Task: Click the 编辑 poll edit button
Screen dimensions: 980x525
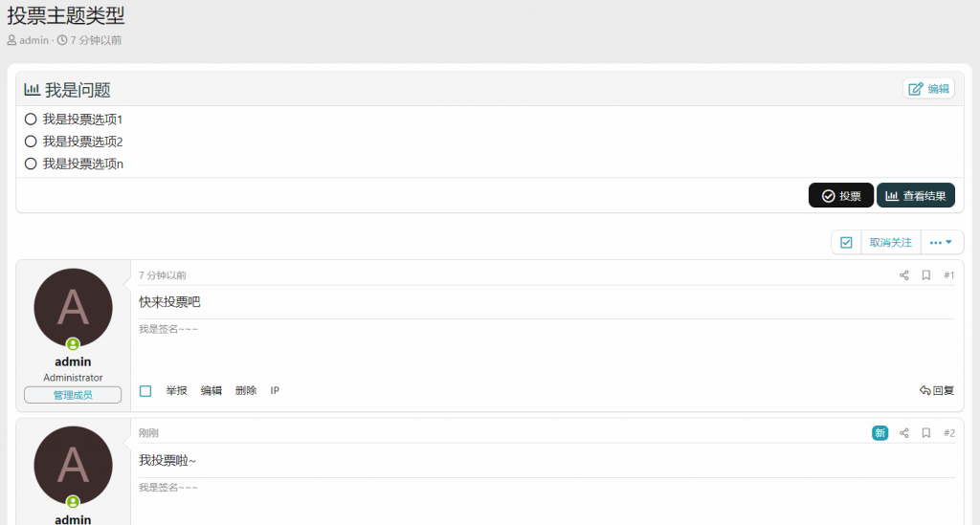Action: click(928, 89)
